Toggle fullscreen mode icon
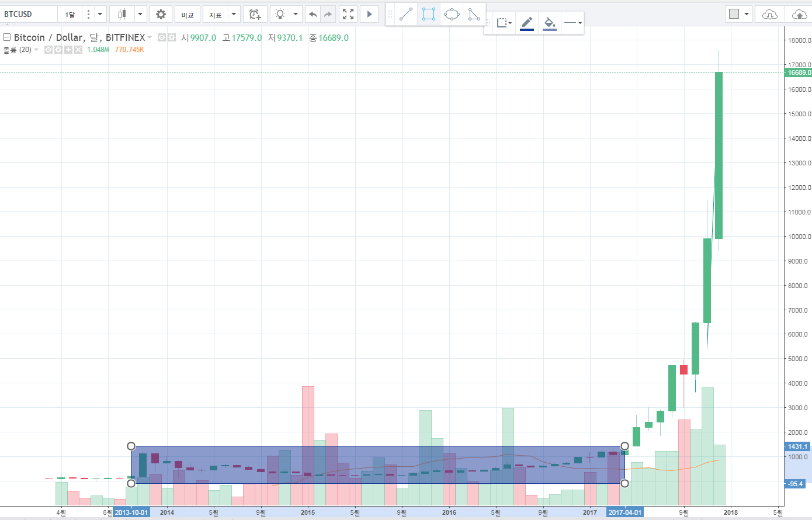 (x=348, y=14)
